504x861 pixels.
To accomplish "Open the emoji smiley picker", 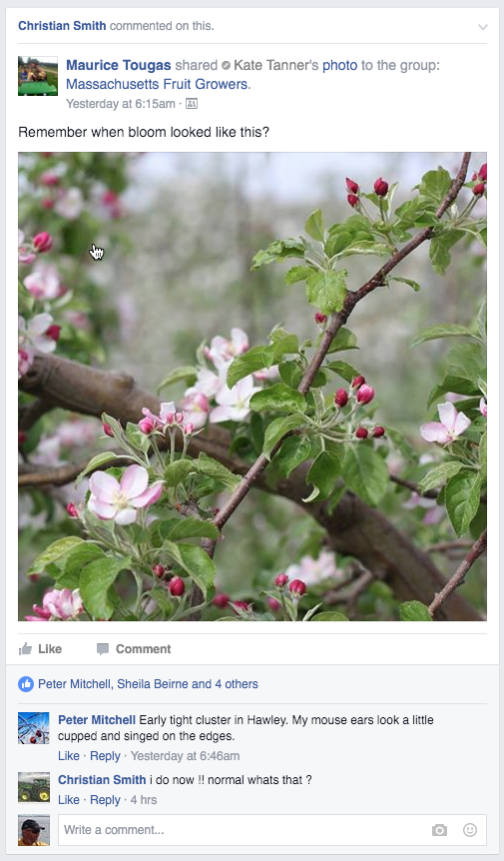I will (x=470, y=830).
